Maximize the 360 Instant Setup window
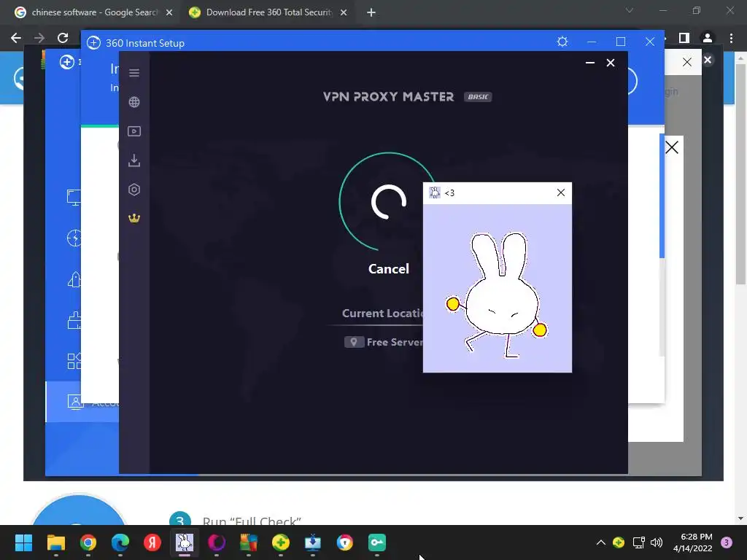Image resolution: width=747 pixels, height=560 pixels. 620,42
